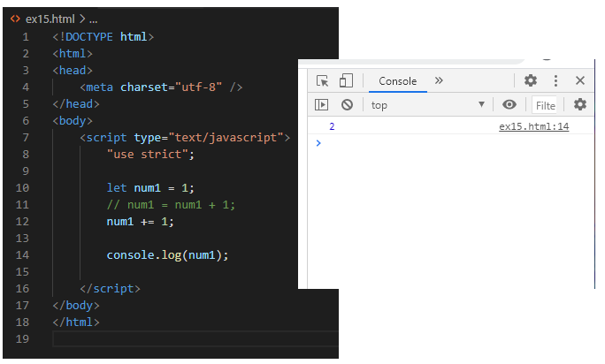The image size is (605, 364).
Task: Click the closing </script> tag
Action: (x=110, y=289)
